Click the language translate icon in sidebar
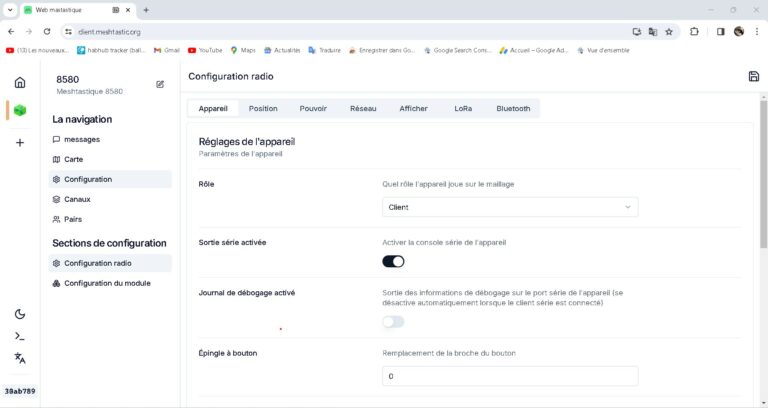This screenshot has height=408, width=768. [20, 358]
